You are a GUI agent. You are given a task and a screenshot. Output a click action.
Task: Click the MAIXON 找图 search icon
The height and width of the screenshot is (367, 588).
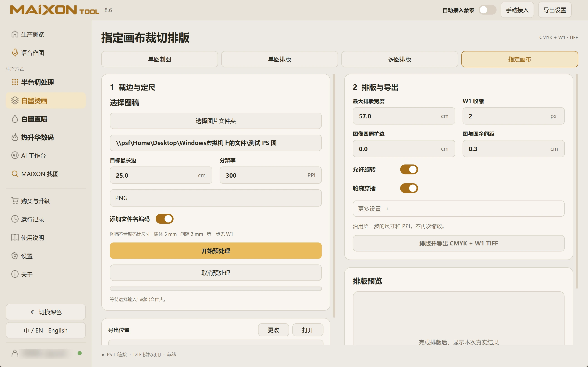pyautogui.click(x=15, y=174)
